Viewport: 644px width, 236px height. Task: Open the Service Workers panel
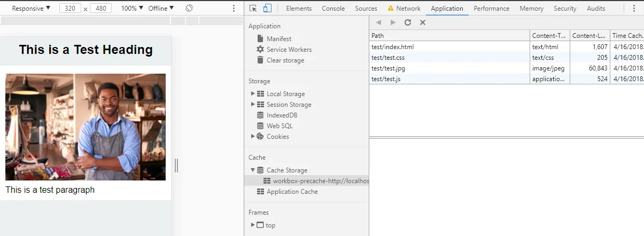point(289,50)
